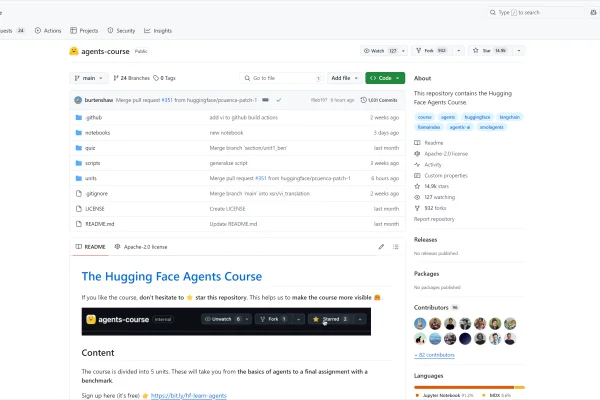Click the Watch button

click(380, 51)
